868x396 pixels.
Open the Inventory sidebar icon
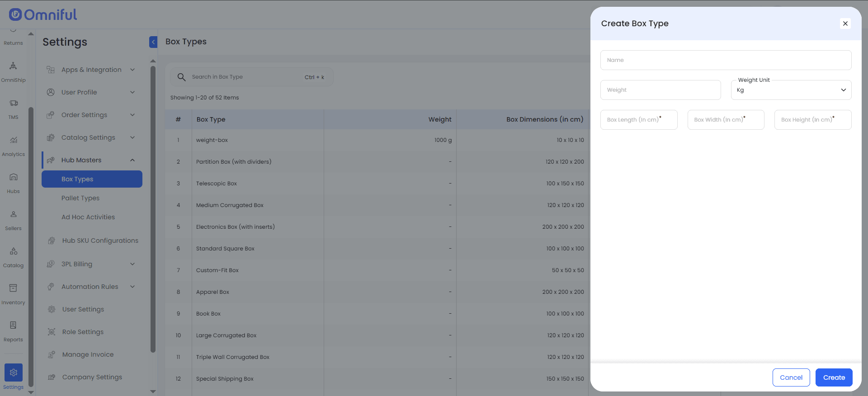pyautogui.click(x=13, y=289)
